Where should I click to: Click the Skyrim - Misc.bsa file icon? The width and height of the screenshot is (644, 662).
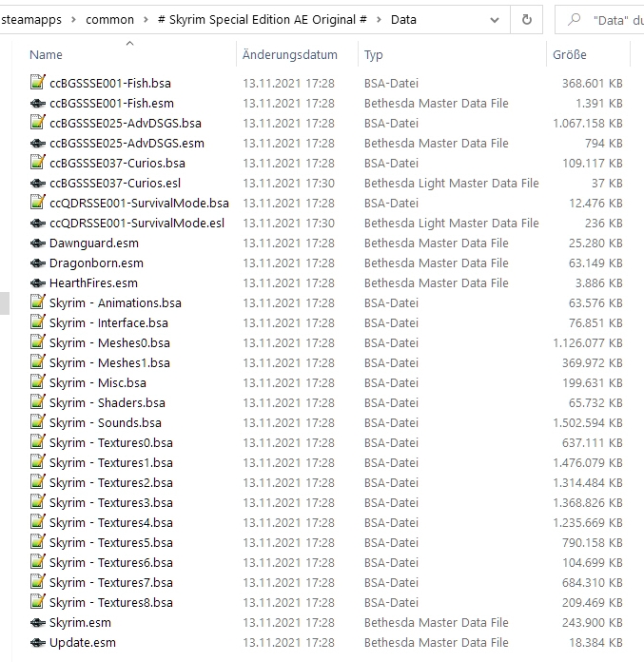tap(38, 382)
